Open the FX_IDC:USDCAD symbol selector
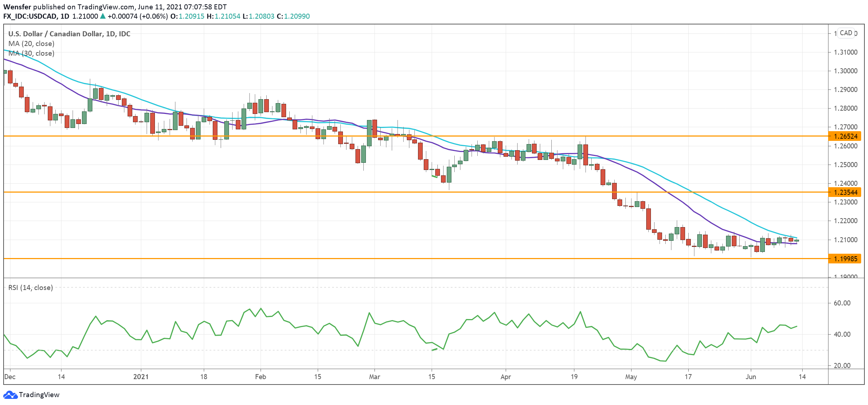Screen dimensions: 868x405 pos(31,16)
